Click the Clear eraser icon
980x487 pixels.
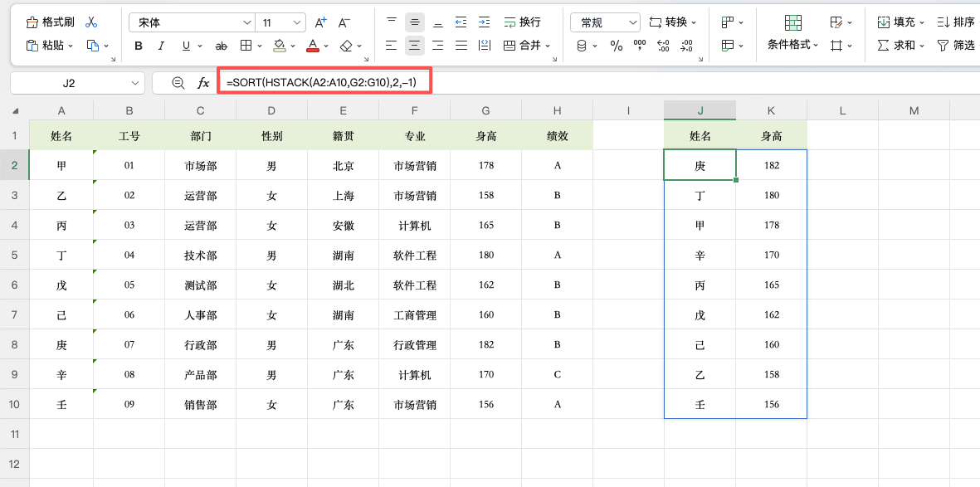[x=346, y=46]
